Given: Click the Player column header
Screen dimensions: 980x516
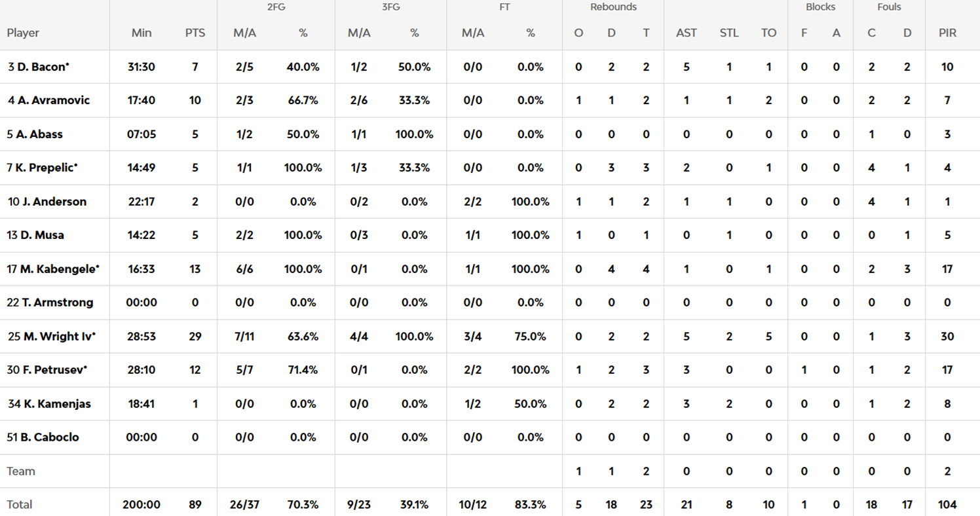Looking at the screenshot, I should [24, 33].
